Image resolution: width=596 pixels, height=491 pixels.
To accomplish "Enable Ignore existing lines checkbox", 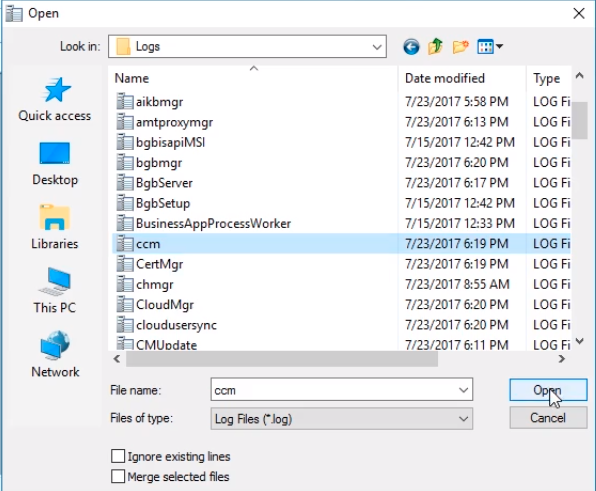I will point(118,456).
